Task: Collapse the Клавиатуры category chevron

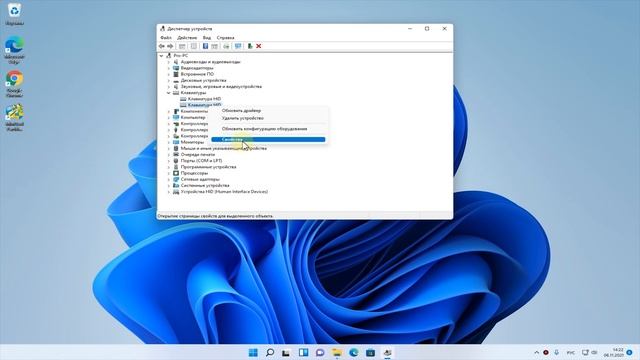Action: coord(169,93)
